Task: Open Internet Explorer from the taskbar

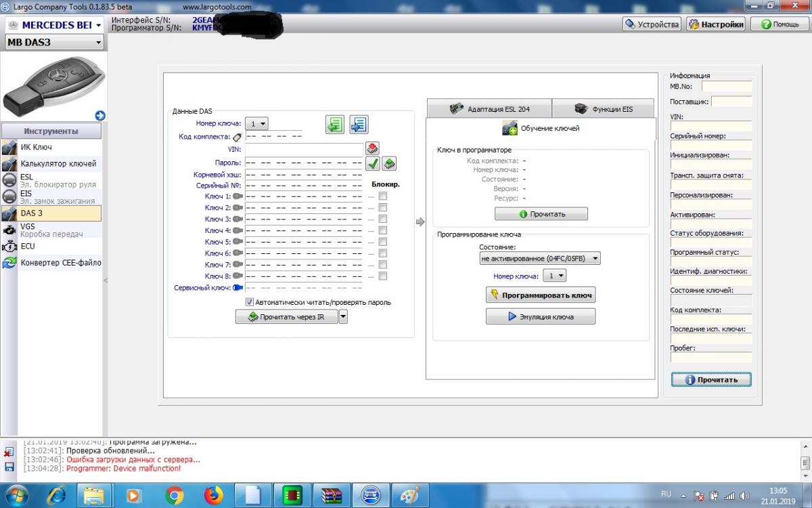Action: tap(58, 496)
